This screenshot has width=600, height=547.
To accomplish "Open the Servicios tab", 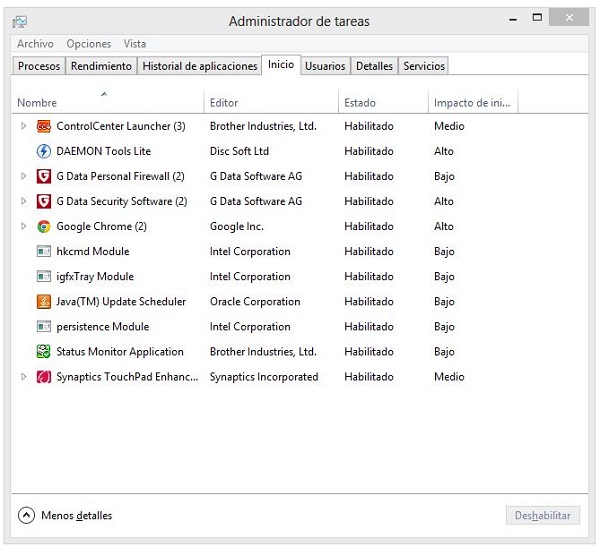I will (424, 66).
